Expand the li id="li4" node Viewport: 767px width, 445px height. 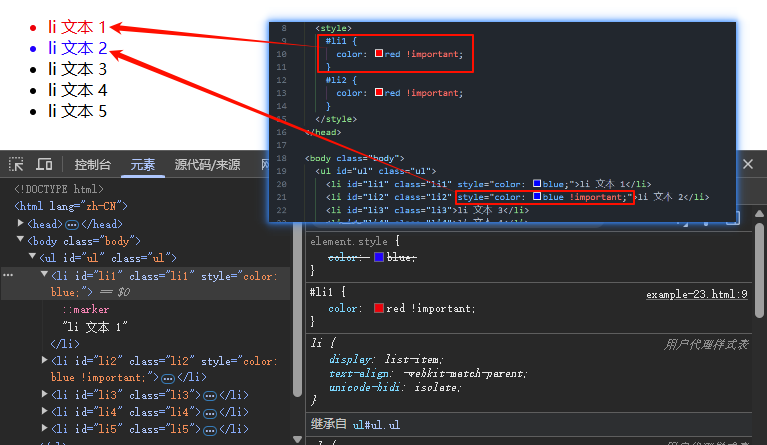[45, 411]
